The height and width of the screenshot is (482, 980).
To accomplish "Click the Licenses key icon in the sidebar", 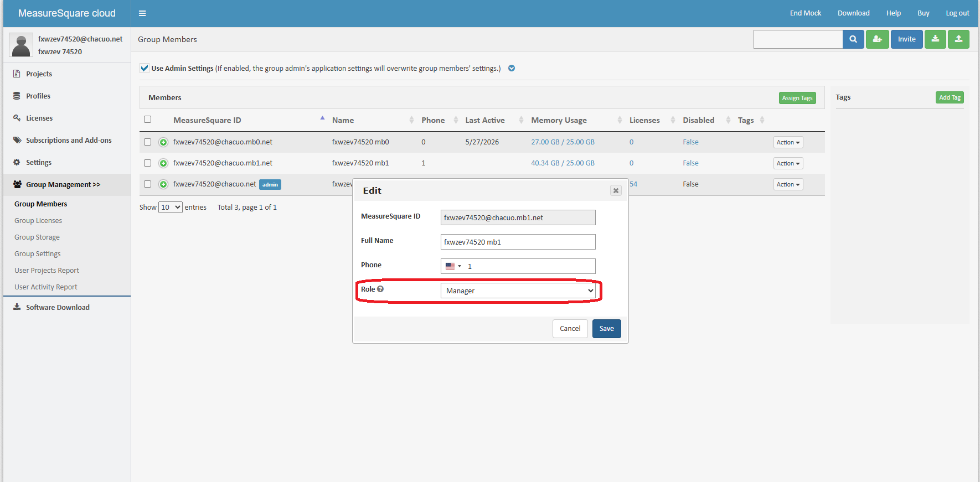I will pyautogui.click(x=17, y=118).
